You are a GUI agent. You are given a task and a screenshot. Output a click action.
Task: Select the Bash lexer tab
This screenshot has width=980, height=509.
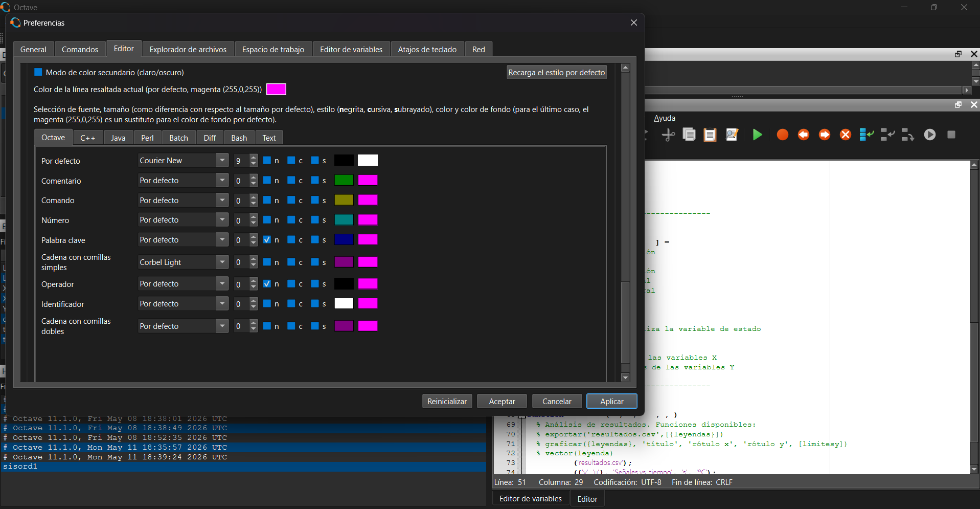tap(239, 138)
